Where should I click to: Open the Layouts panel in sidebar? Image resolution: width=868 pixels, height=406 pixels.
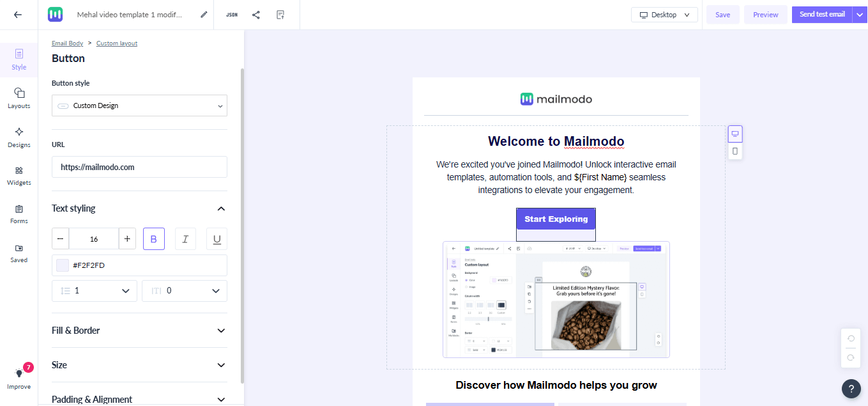(x=19, y=98)
